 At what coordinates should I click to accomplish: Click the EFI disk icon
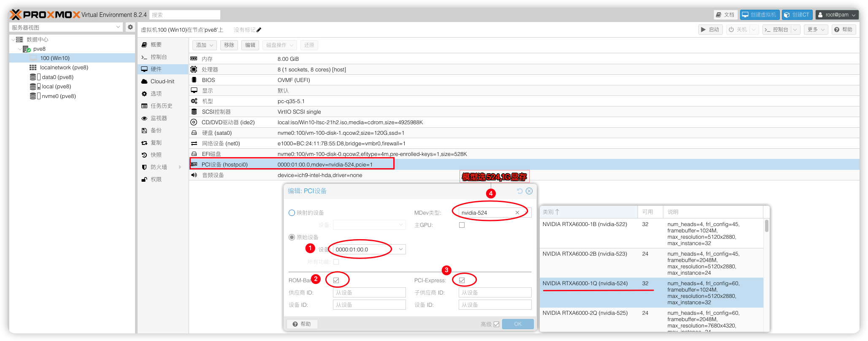194,154
